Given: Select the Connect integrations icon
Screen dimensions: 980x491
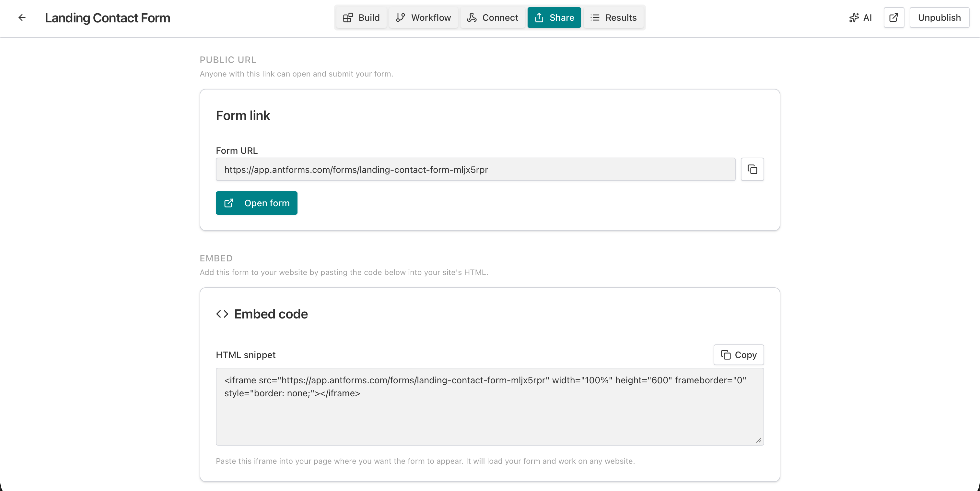Looking at the screenshot, I should [x=472, y=18].
